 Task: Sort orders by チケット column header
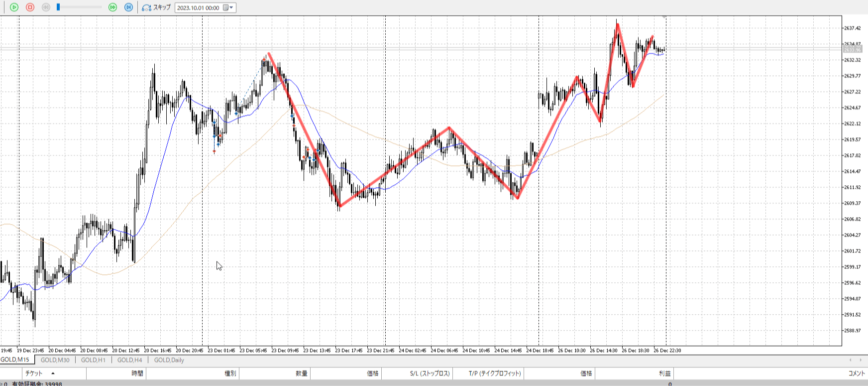tap(34, 374)
